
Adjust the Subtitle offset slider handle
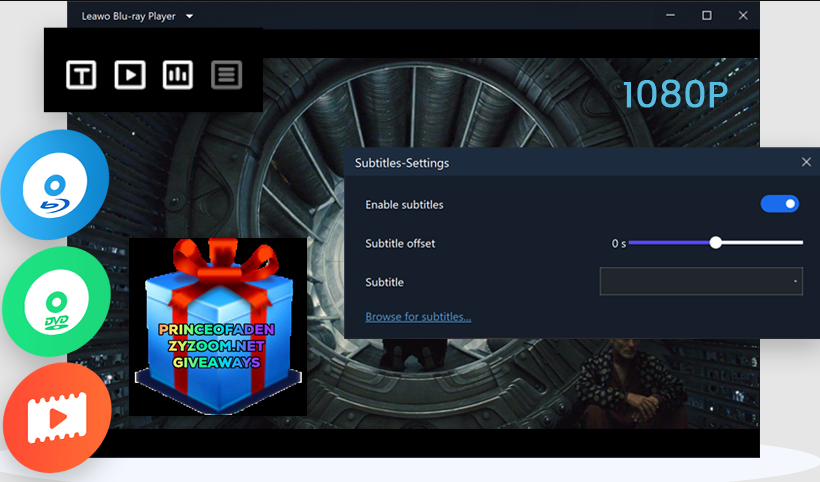click(x=715, y=243)
